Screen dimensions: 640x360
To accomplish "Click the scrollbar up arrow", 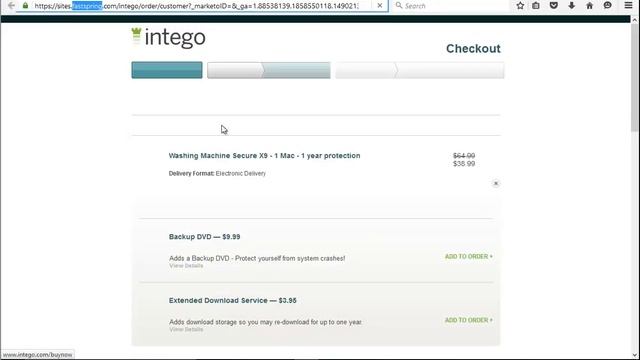I will pos(634,20).
